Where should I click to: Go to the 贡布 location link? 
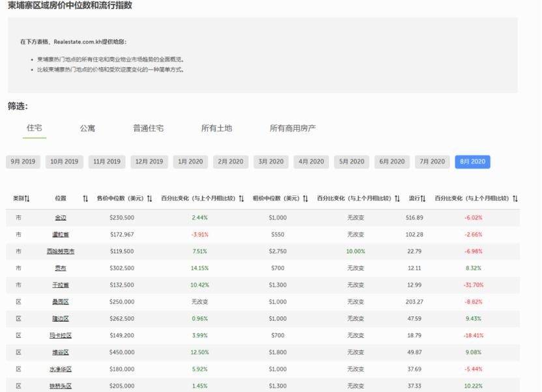60,267
